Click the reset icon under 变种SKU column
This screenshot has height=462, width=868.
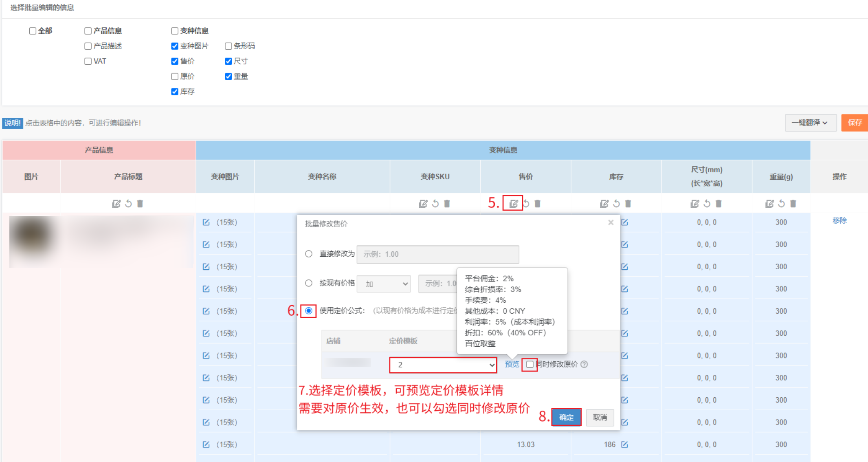(x=435, y=203)
